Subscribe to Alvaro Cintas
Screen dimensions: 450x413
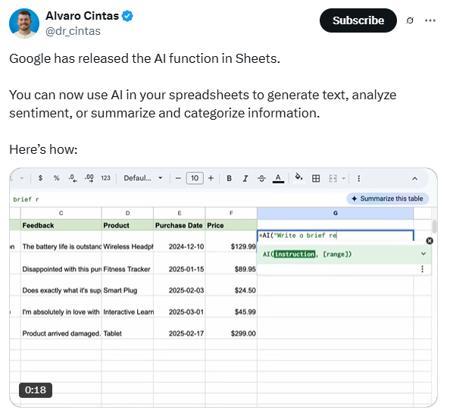pos(358,20)
